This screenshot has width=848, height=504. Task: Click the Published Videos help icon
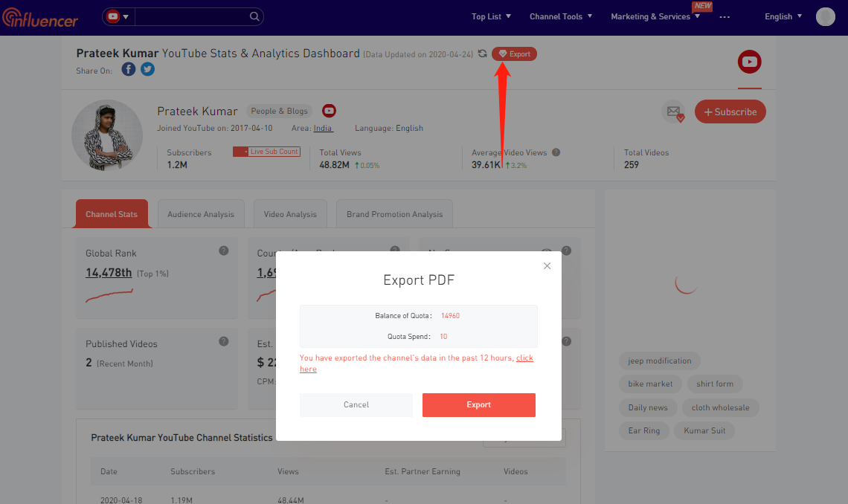pos(223,341)
